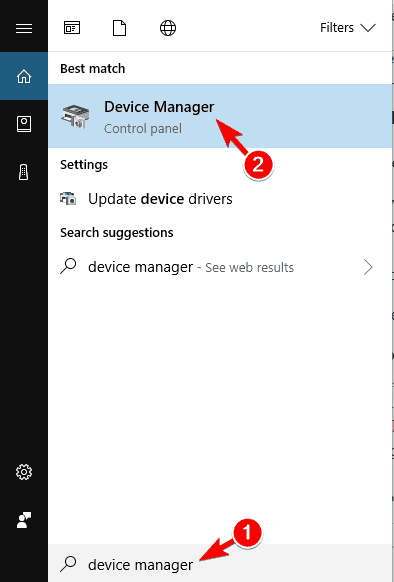Open the Filters dropdown

pyautogui.click(x=348, y=28)
